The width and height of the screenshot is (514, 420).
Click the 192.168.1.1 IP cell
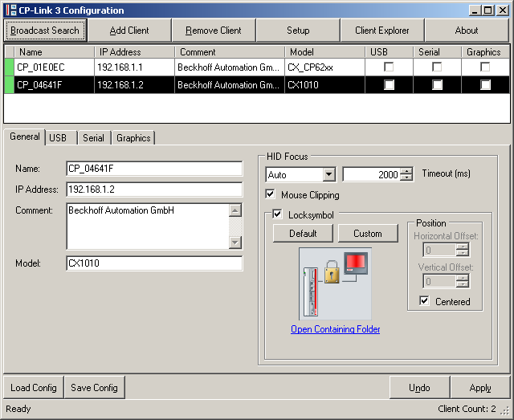coord(134,67)
